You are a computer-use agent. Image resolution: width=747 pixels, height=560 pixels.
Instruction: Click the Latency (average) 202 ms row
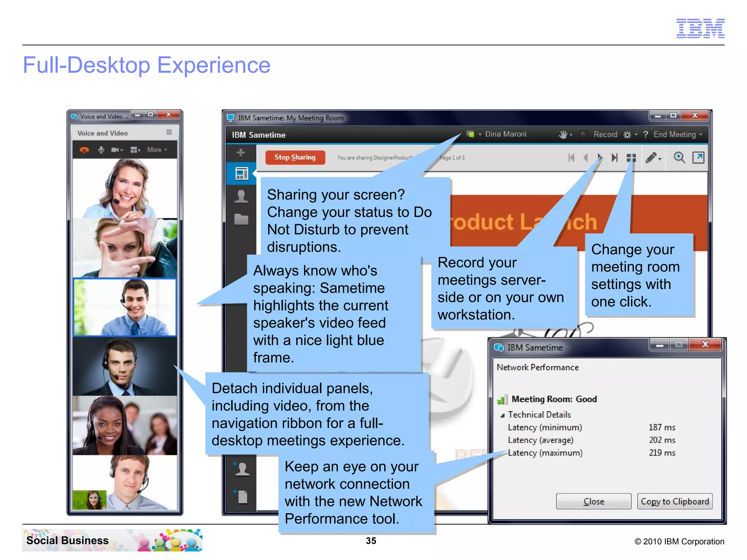[592, 440]
